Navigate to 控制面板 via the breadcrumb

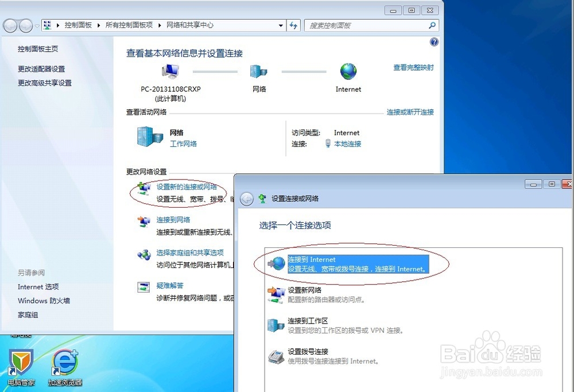click(x=78, y=25)
